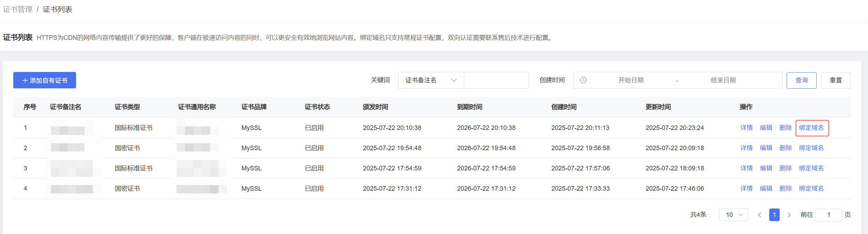Click expiry time 2026-07-22 20:10:38
The height and width of the screenshot is (234, 868).
coord(486,128)
